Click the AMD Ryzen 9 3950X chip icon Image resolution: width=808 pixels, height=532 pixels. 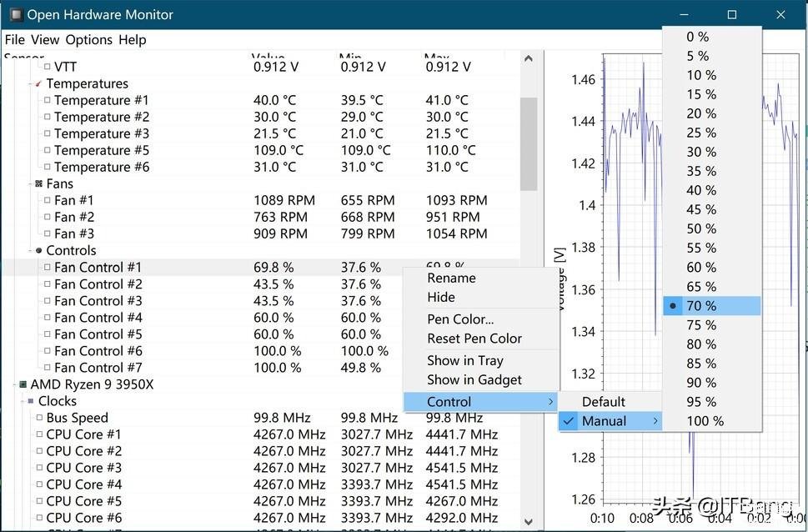23,384
